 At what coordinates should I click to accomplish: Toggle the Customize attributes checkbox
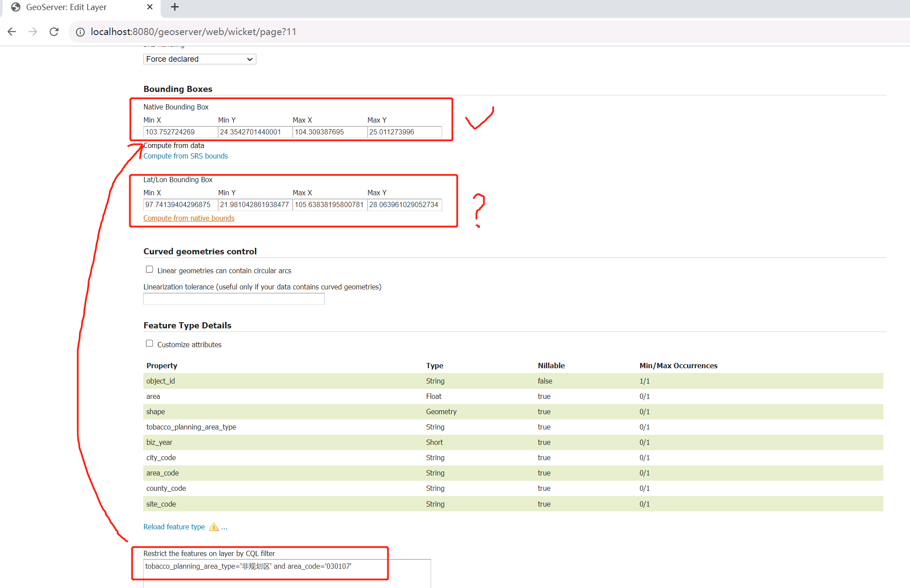(x=149, y=343)
